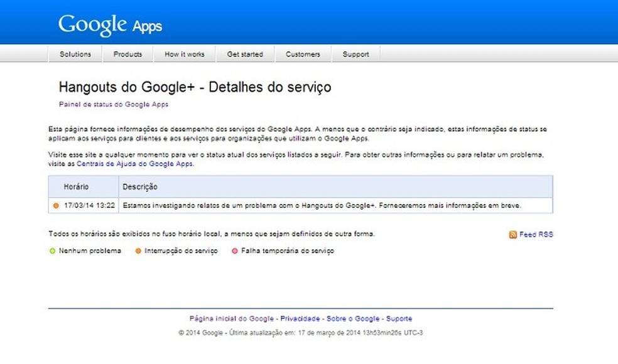Switch to the Customers tab
The height and width of the screenshot is (364, 618).
tap(303, 55)
